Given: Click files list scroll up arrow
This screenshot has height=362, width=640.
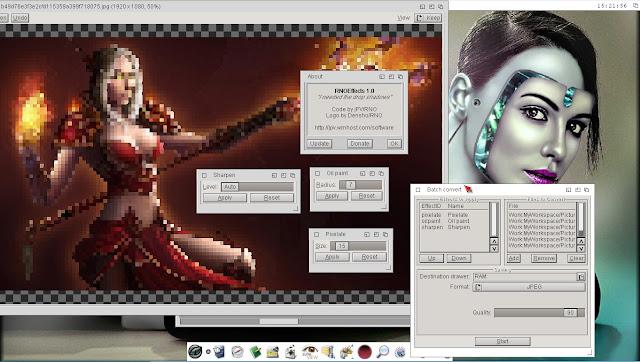Looking at the screenshot, I should click(581, 241).
